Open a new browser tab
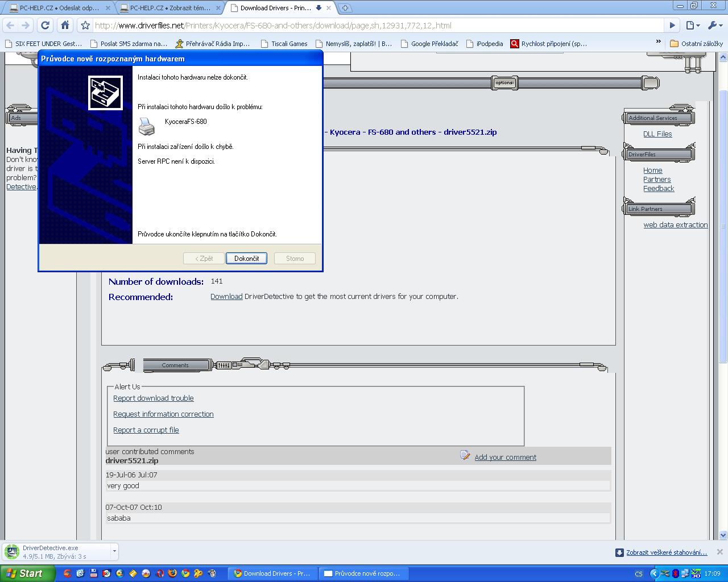Viewport: 728px width, 582px height. click(x=345, y=8)
